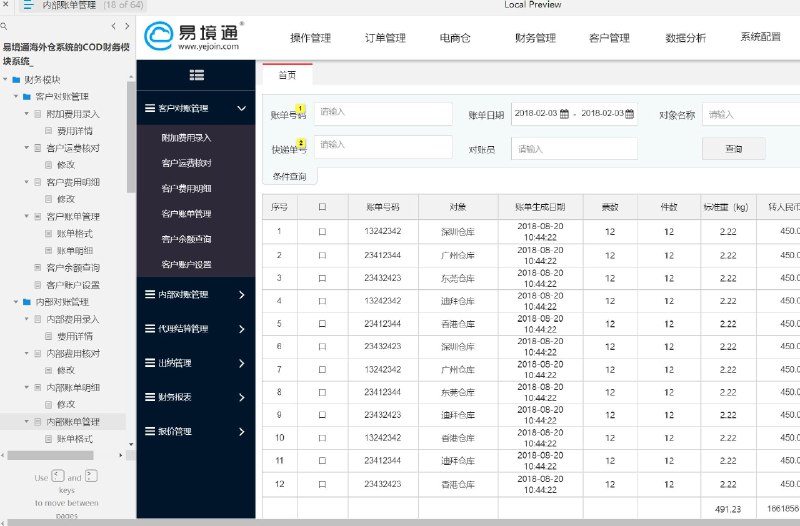This screenshot has width=800, height=526.
Task: Open 客户账户设置 in dark sidebar submenu
Action: tap(186, 264)
